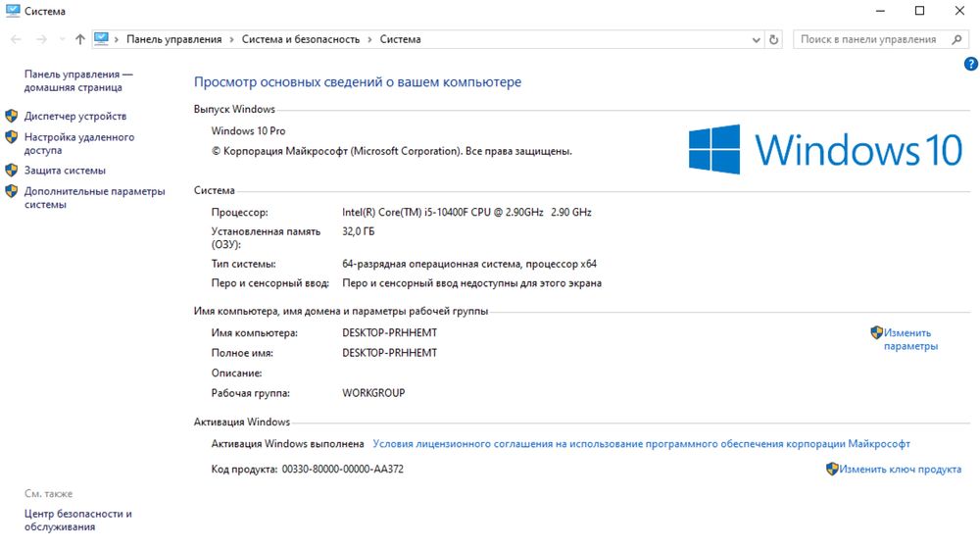Click the shield icon beside Диспетчер устройств

(x=12, y=116)
